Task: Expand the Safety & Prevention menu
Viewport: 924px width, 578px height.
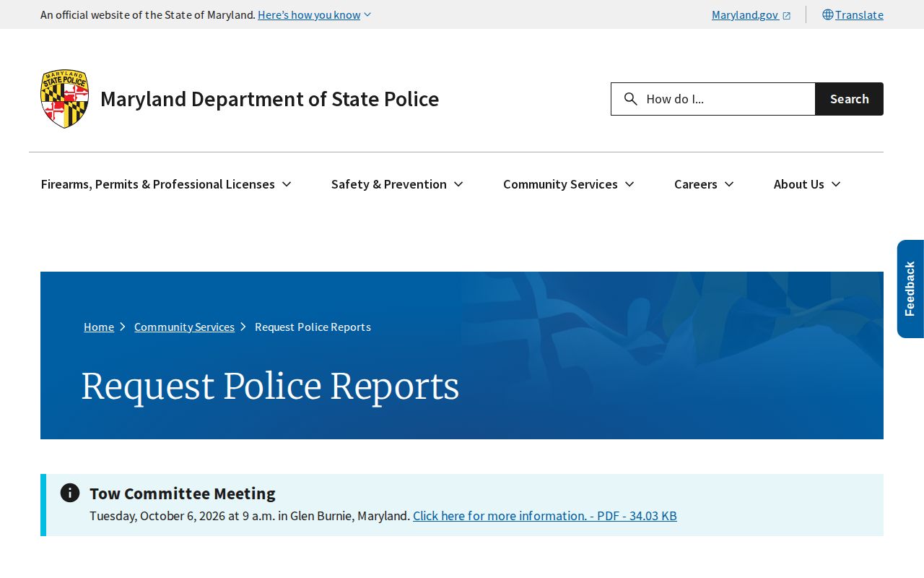Action: point(397,184)
